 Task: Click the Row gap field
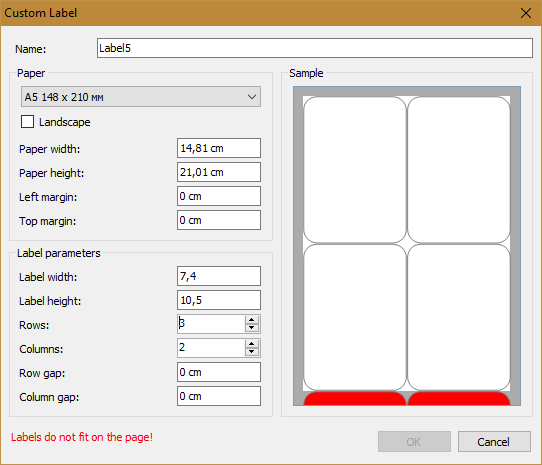pos(219,372)
